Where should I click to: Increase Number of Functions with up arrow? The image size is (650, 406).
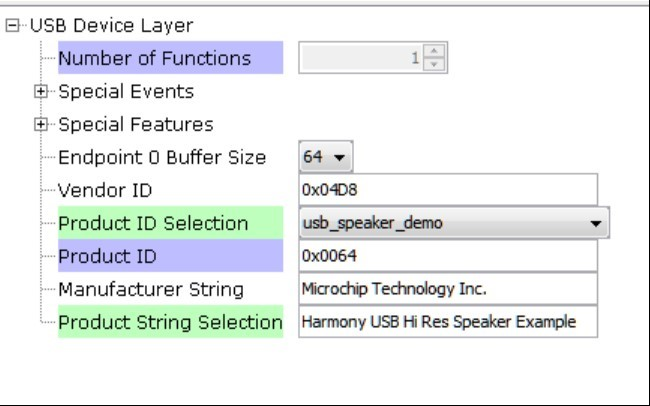tap(434, 51)
